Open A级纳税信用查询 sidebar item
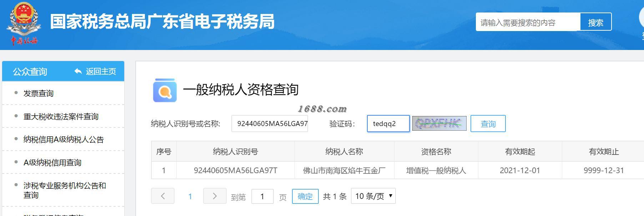This screenshot has width=644, height=216. click(x=52, y=162)
